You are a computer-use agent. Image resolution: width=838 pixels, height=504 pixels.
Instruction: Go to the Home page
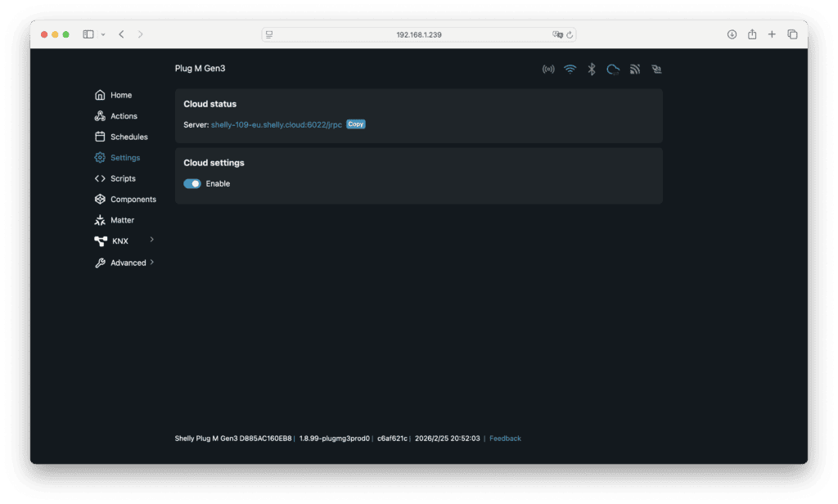coord(120,95)
